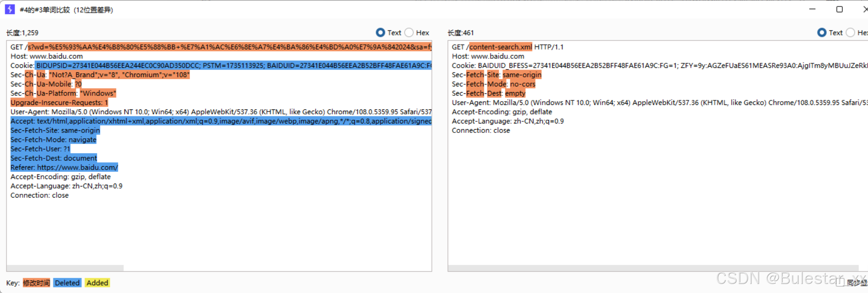Select Text view for the left panel
Image resolution: width=868 pixels, height=293 pixels.
coord(380,33)
